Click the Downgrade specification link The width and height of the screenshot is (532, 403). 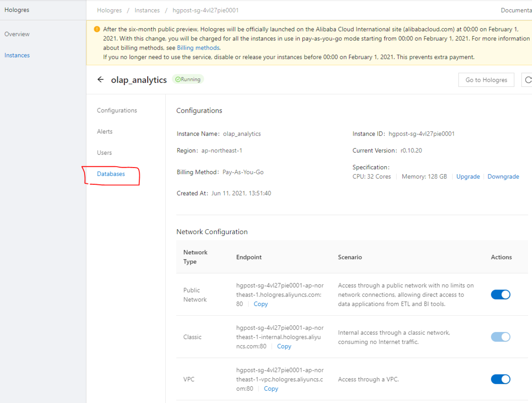point(503,176)
